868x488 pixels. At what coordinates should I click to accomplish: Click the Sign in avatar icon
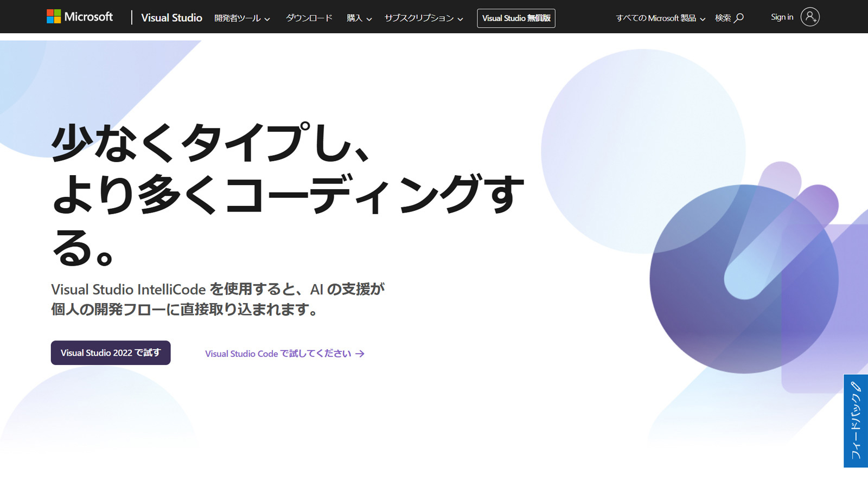[x=810, y=17]
